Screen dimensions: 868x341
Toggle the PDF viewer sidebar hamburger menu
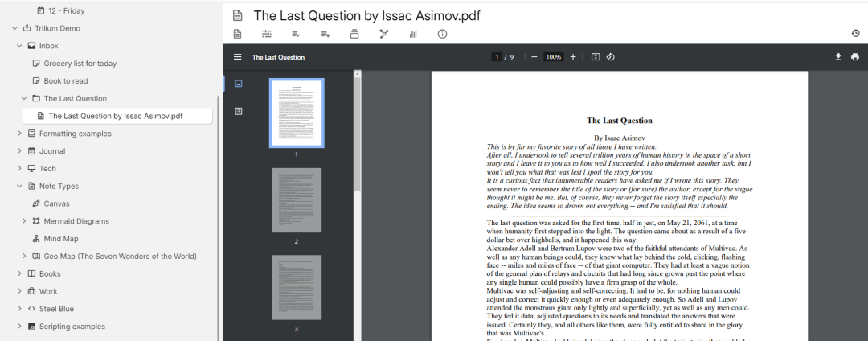[237, 57]
